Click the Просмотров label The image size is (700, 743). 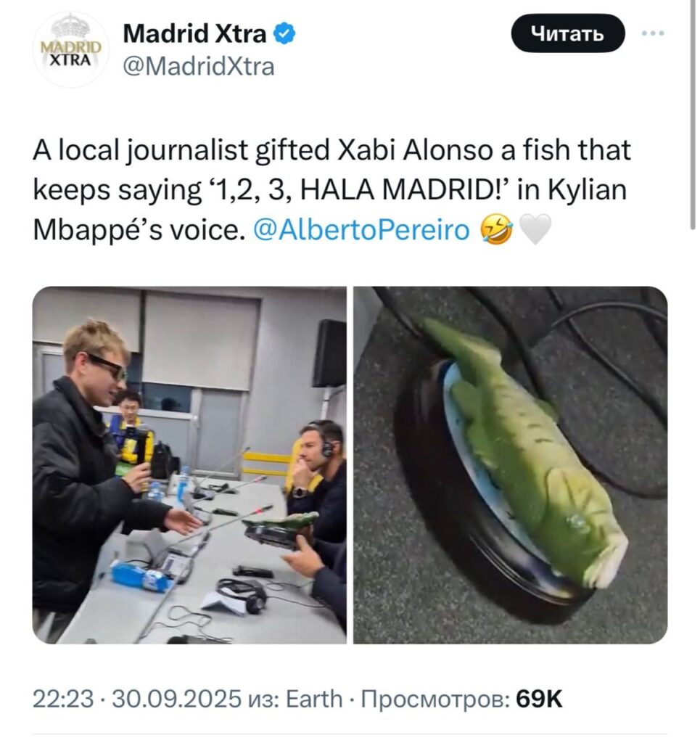435,699
